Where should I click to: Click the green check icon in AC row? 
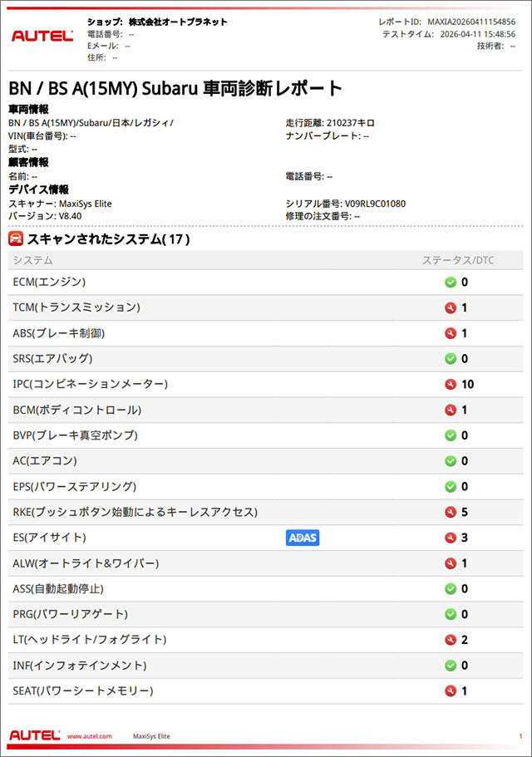coord(451,461)
